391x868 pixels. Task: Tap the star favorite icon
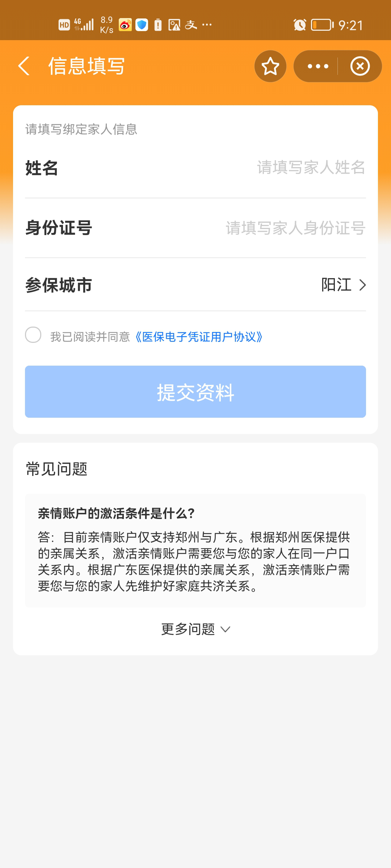pyautogui.click(x=270, y=66)
